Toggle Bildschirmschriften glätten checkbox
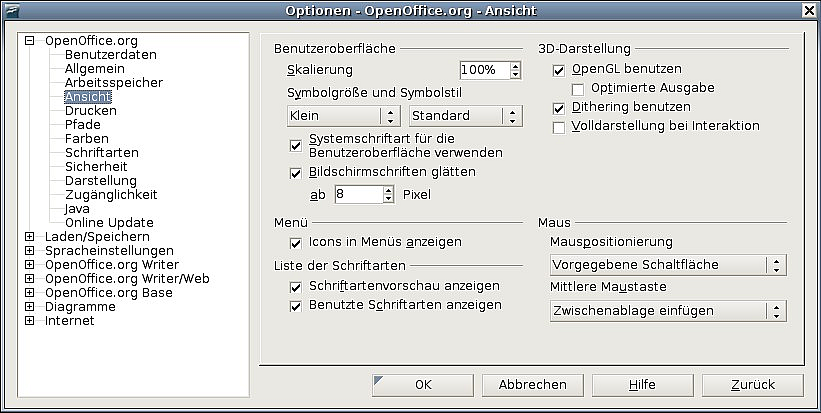 point(296,172)
